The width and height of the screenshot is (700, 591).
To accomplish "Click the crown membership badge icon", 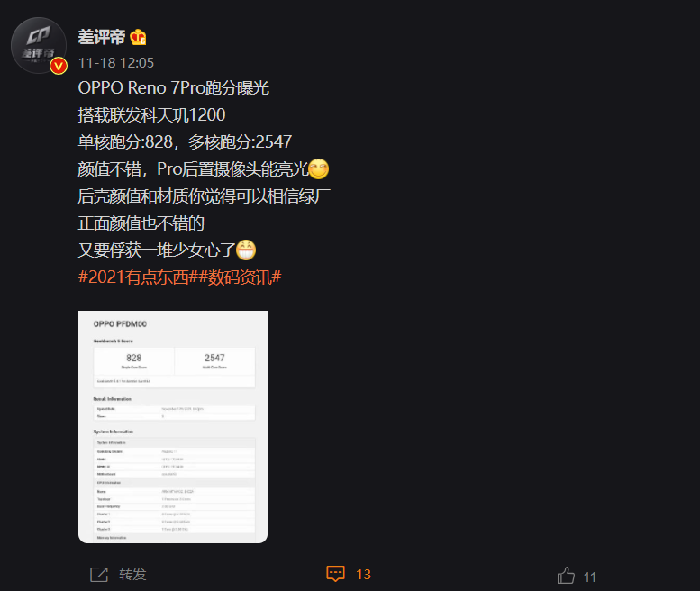I will 138,37.
